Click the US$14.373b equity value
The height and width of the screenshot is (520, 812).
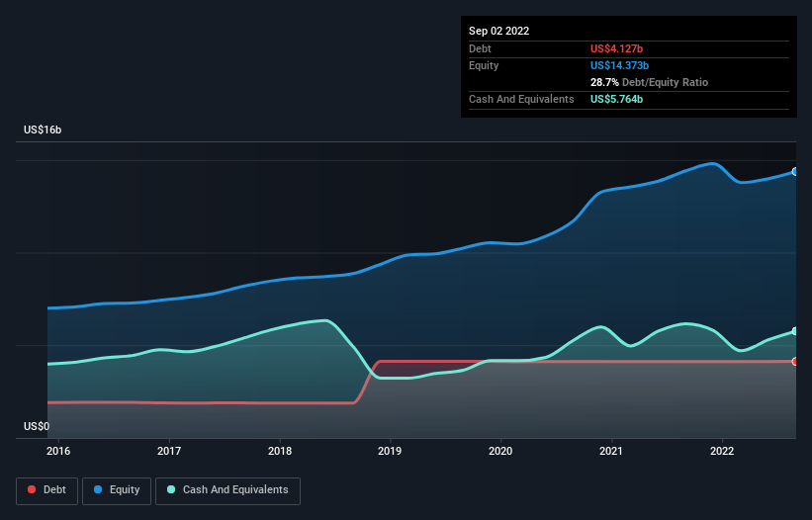click(x=619, y=65)
